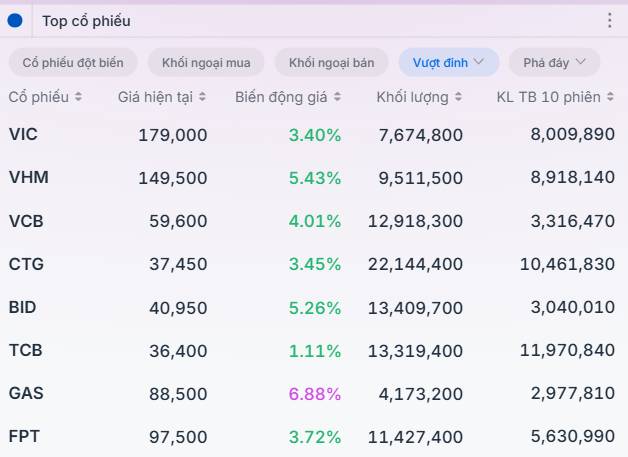Image resolution: width=628 pixels, height=457 pixels.
Task: Sort by Giá hiện tại arrows
Action: (202, 97)
